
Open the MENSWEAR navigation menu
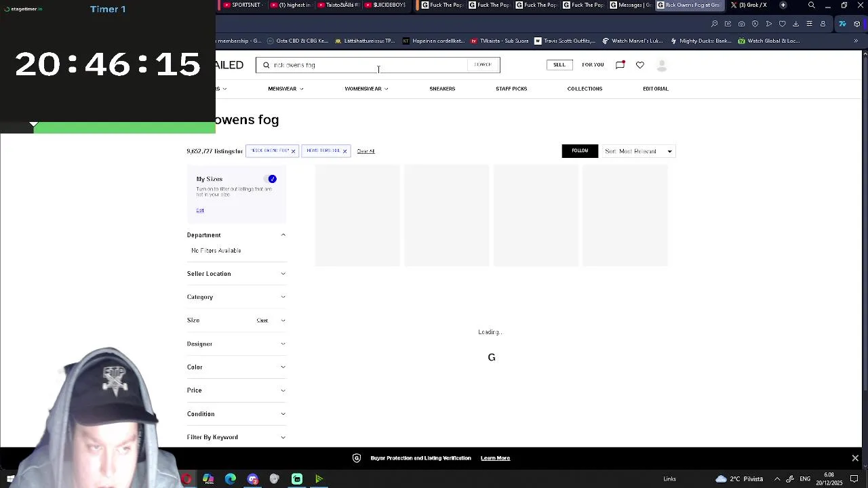(285, 89)
